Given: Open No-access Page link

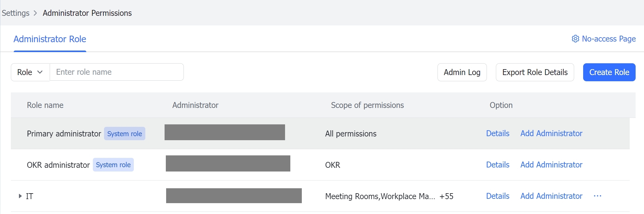Looking at the screenshot, I should tap(609, 39).
